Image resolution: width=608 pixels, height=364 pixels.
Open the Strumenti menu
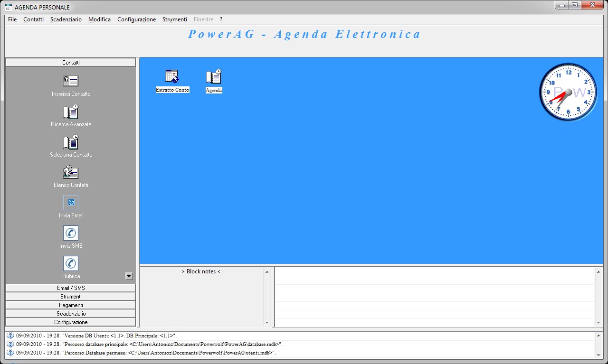175,19
